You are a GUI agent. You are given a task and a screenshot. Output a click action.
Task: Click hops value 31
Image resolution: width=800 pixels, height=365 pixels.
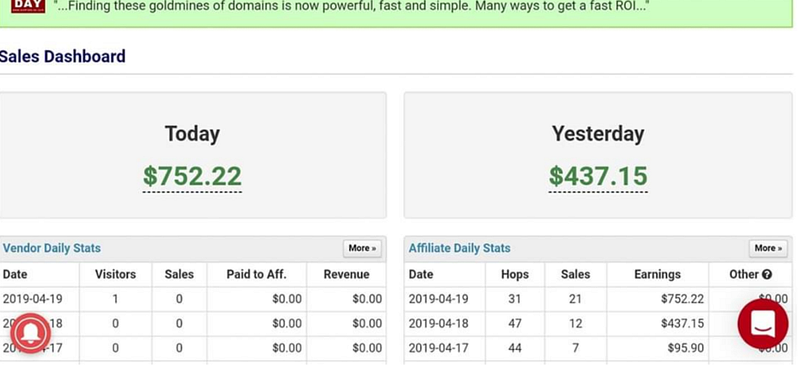(x=515, y=299)
